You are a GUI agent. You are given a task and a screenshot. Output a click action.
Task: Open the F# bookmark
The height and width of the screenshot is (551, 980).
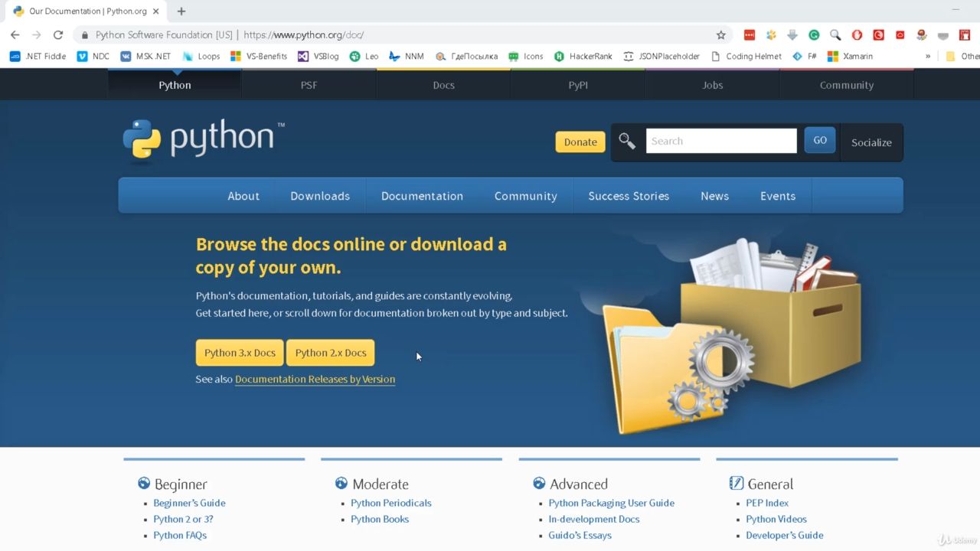[804, 56]
